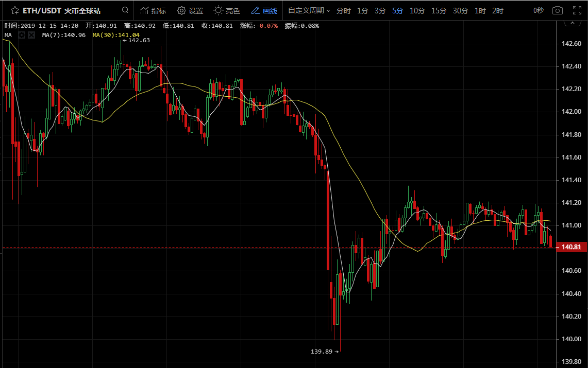Select the 5分 period tab

(x=397, y=11)
